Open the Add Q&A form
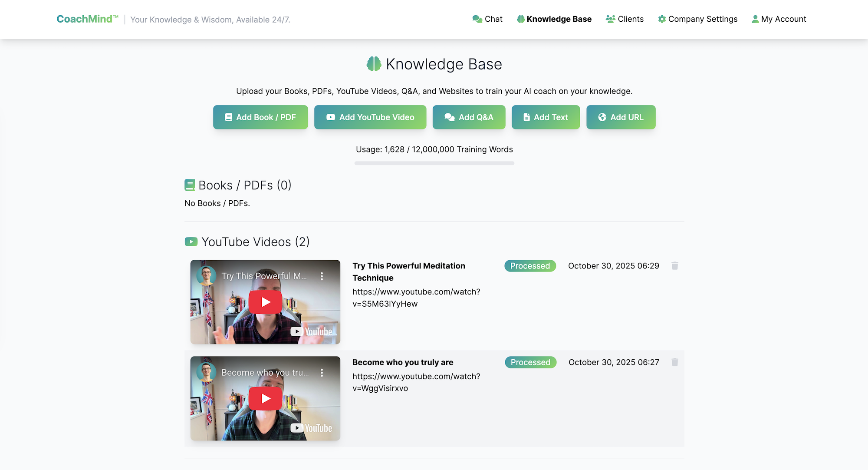This screenshot has height=470, width=868. [469, 117]
